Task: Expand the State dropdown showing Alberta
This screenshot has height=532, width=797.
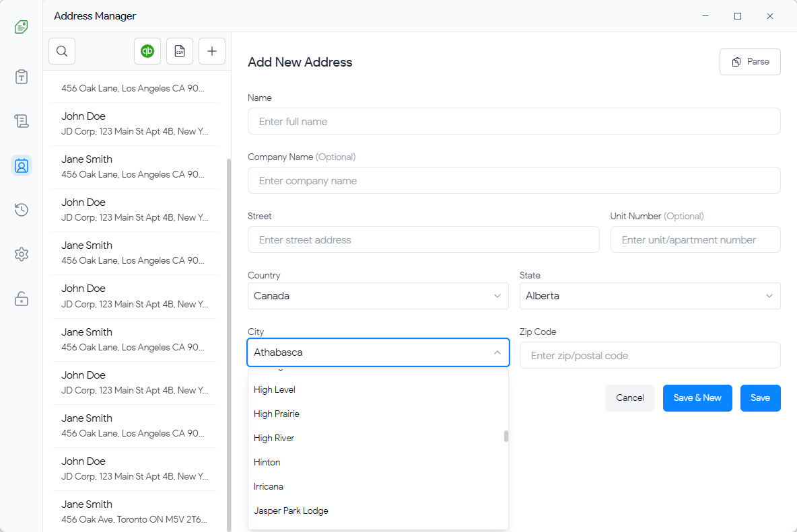Action: pyautogui.click(x=650, y=296)
